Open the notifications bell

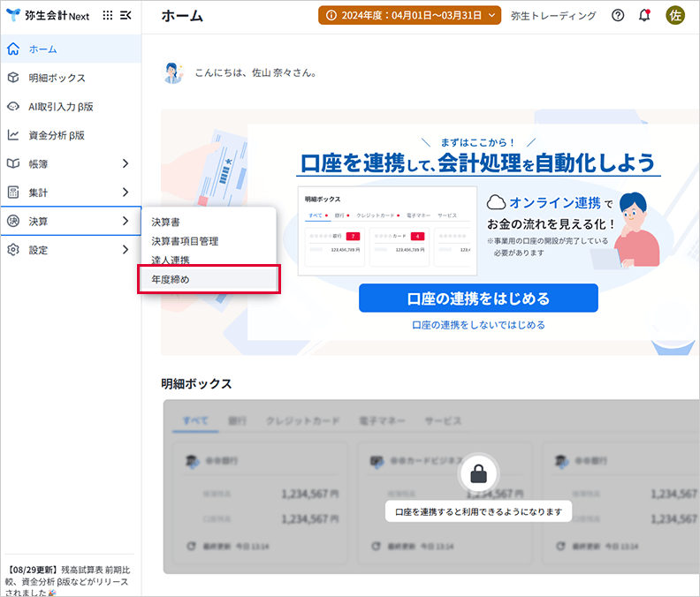click(644, 16)
